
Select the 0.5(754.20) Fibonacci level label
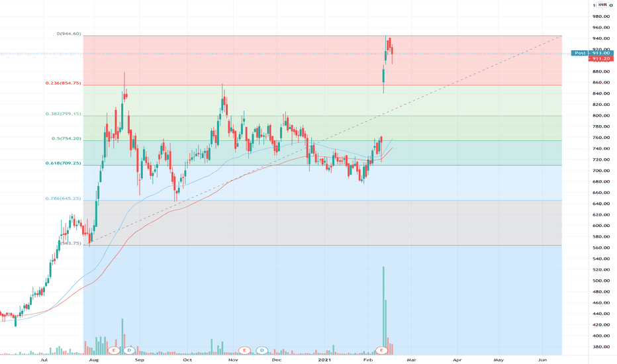66,138
